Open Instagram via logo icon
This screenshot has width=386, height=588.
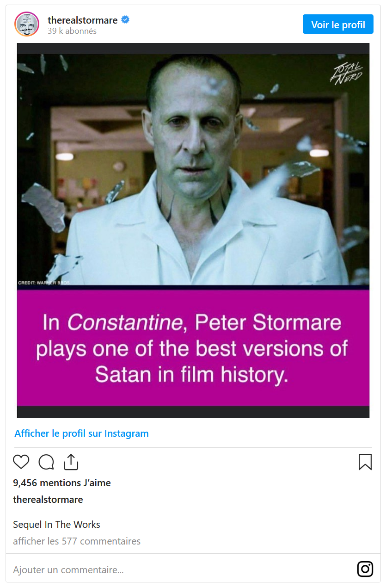[x=365, y=569]
